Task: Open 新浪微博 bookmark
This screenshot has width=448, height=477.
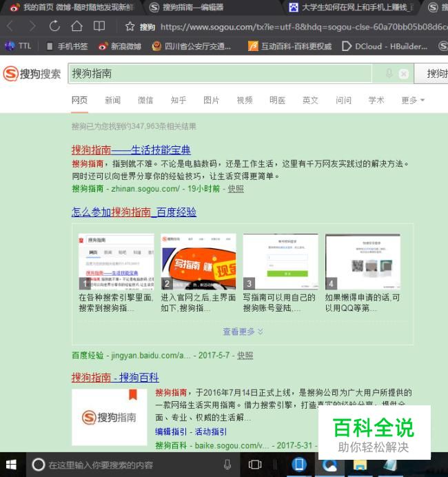Action: 120,46
